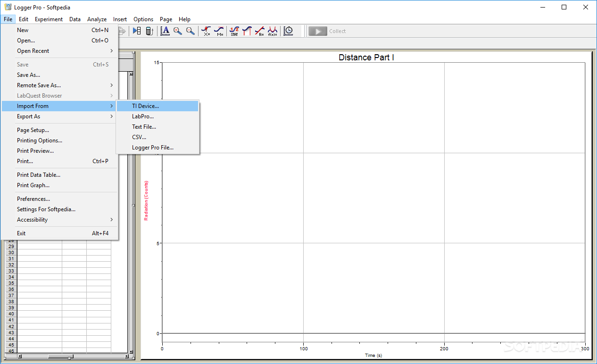The height and width of the screenshot is (364, 597).
Task: Open the Data Browser toolbar icon
Action: click(x=137, y=31)
